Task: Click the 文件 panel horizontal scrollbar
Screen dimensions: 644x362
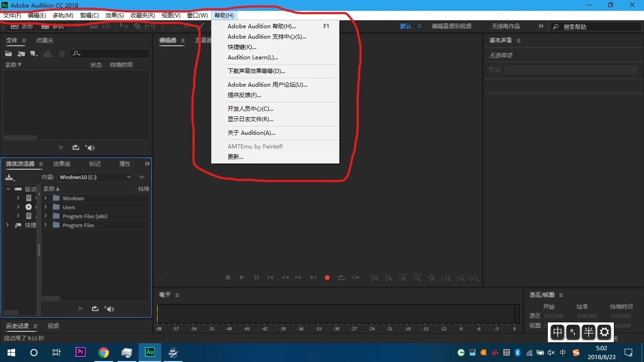Action: (x=20, y=138)
